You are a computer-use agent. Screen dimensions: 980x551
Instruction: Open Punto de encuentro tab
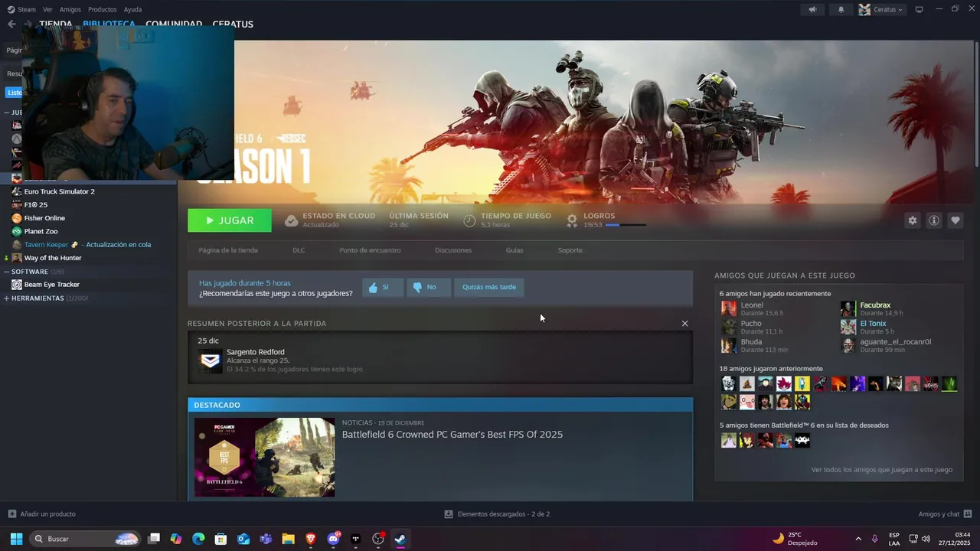[370, 250]
